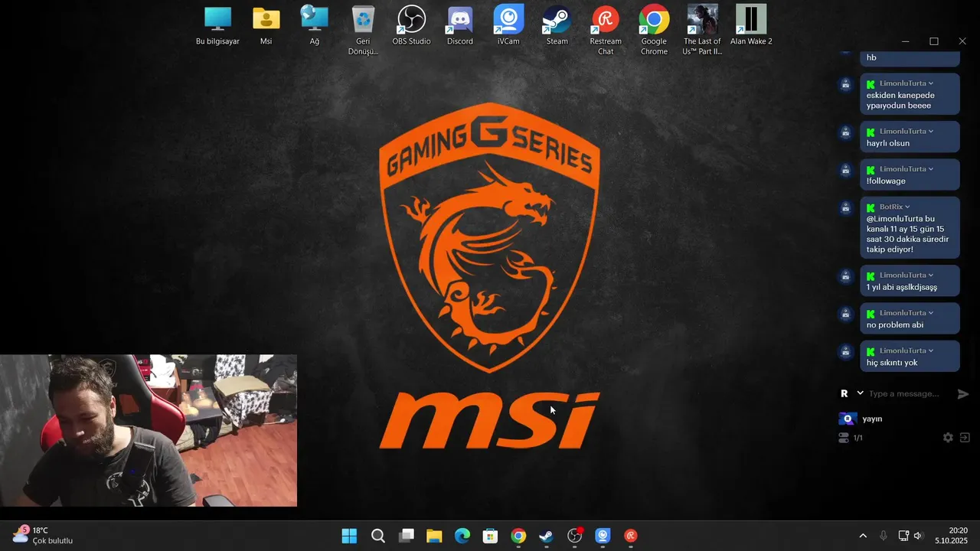Expand username chevron on 'eskiden kanepede' message
This screenshot has width=980, height=551.
click(931, 83)
